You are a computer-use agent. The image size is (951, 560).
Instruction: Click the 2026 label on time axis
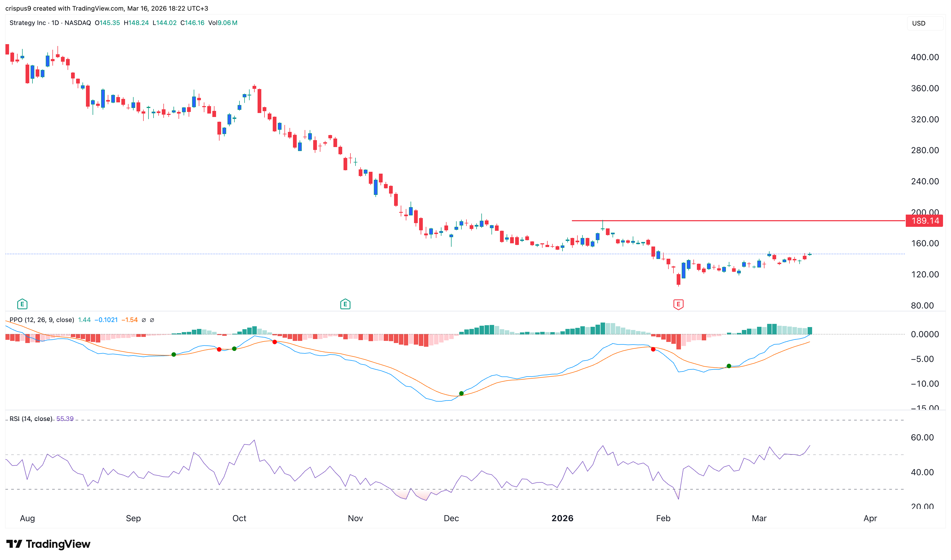(x=562, y=518)
